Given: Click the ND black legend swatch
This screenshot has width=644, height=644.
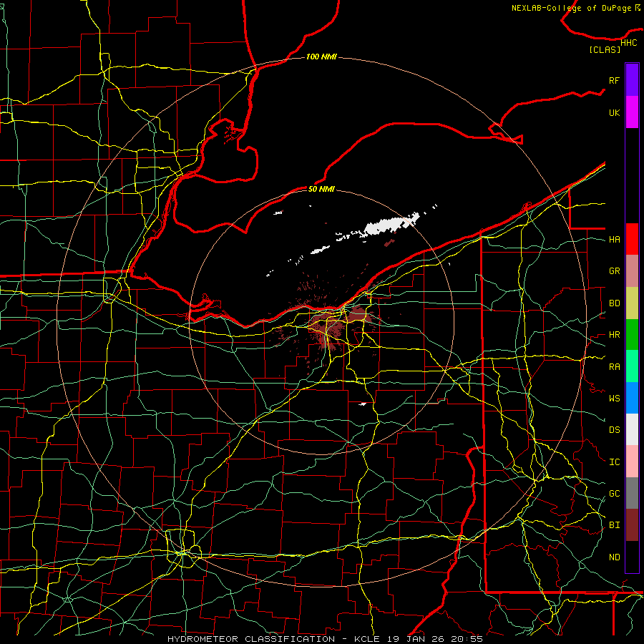Looking at the screenshot, I should [x=632, y=557].
